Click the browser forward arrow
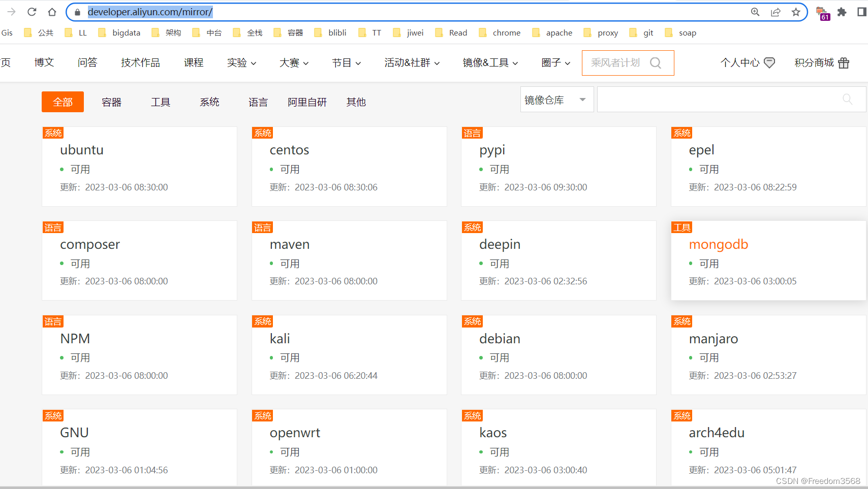The height and width of the screenshot is (489, 868). 11,12
